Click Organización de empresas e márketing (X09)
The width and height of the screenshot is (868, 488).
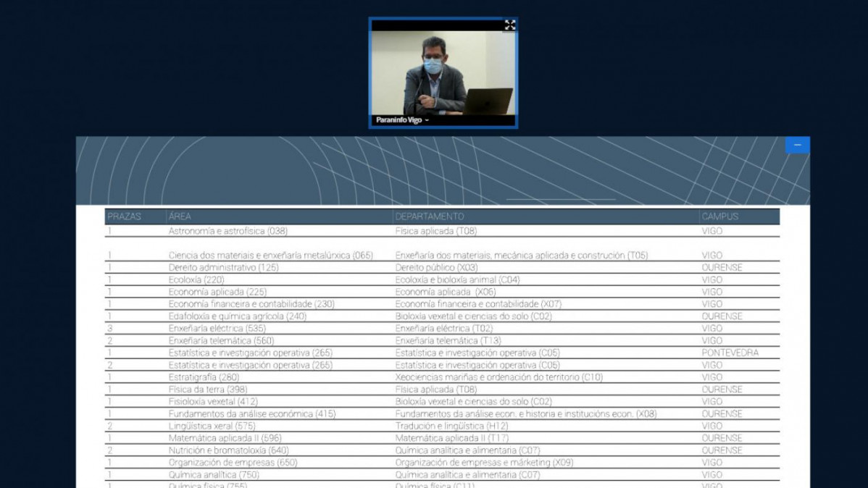click(484, 463)
